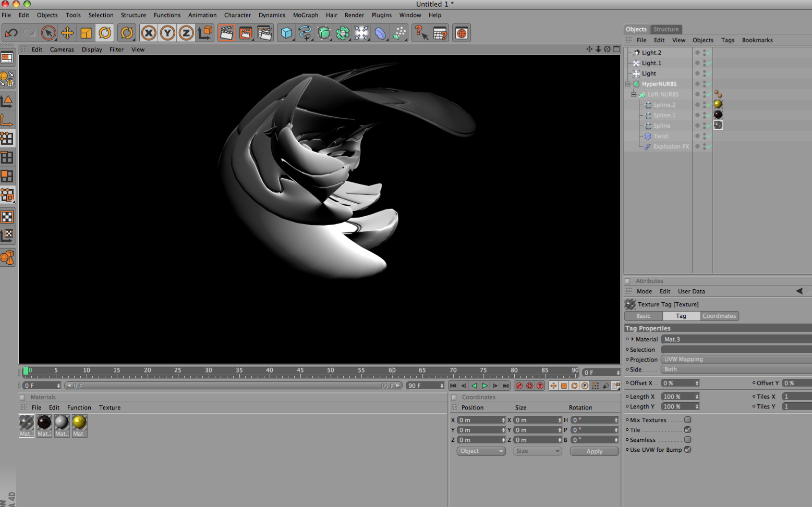Apply the coordinate values
This screenshot has height=507, width=812.
(x=594, y=451)
